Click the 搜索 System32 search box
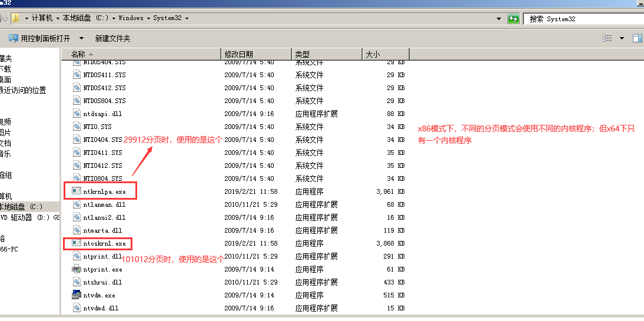 coord(583,19)
